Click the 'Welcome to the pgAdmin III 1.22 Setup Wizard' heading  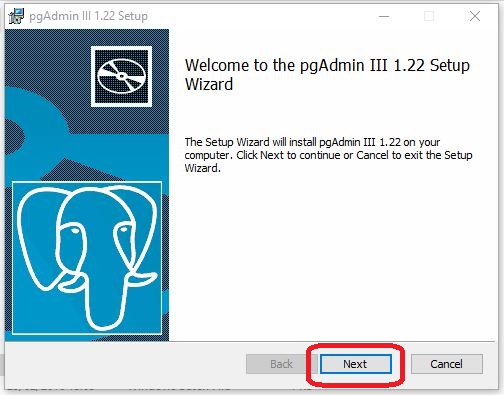[x=327, y=74]
